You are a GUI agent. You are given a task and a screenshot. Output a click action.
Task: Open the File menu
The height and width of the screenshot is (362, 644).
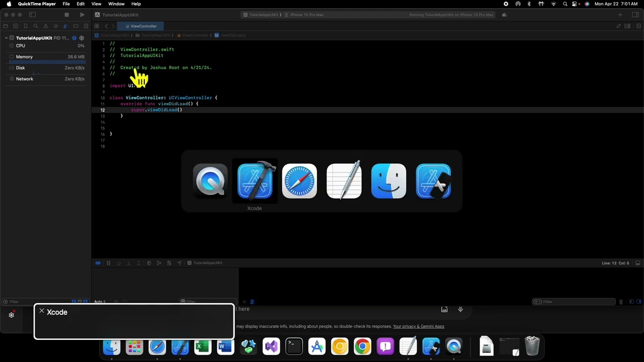[66, 4]
